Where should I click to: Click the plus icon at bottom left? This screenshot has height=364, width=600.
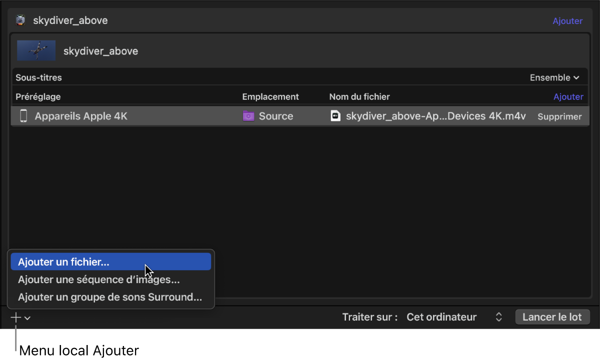tap(16, 318)
